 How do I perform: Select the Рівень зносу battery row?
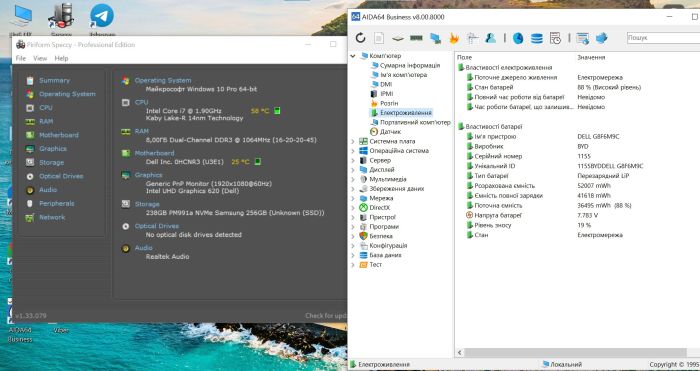[578, 225]
